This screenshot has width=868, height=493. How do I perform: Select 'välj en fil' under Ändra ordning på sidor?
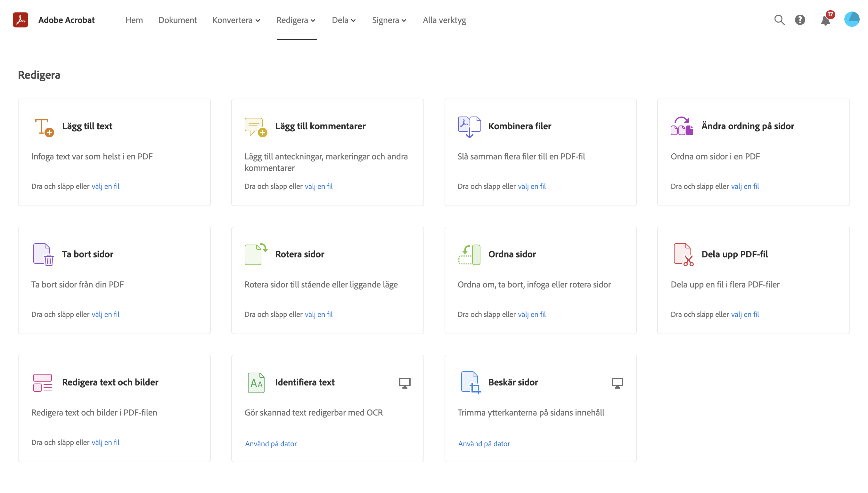745,186
